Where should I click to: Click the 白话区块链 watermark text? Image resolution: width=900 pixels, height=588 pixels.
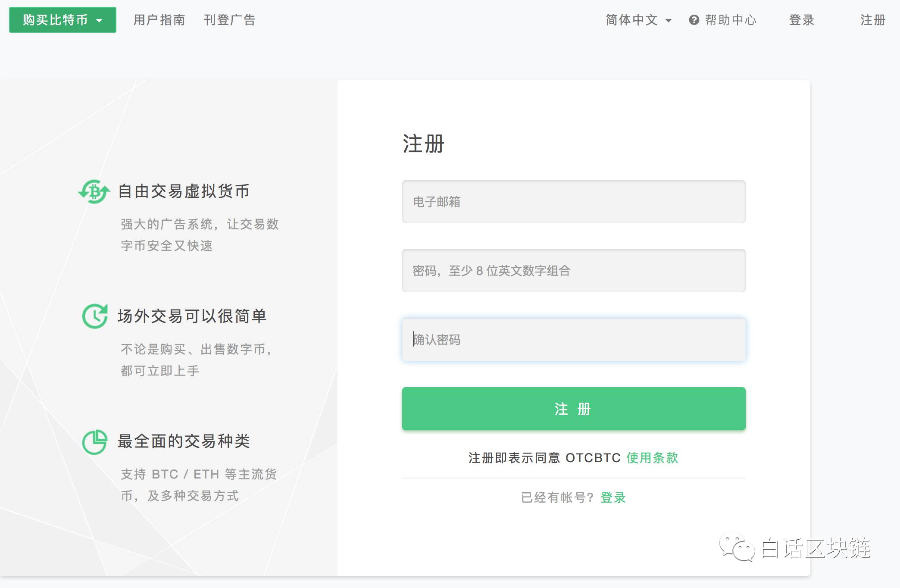[x=815, y=548]
